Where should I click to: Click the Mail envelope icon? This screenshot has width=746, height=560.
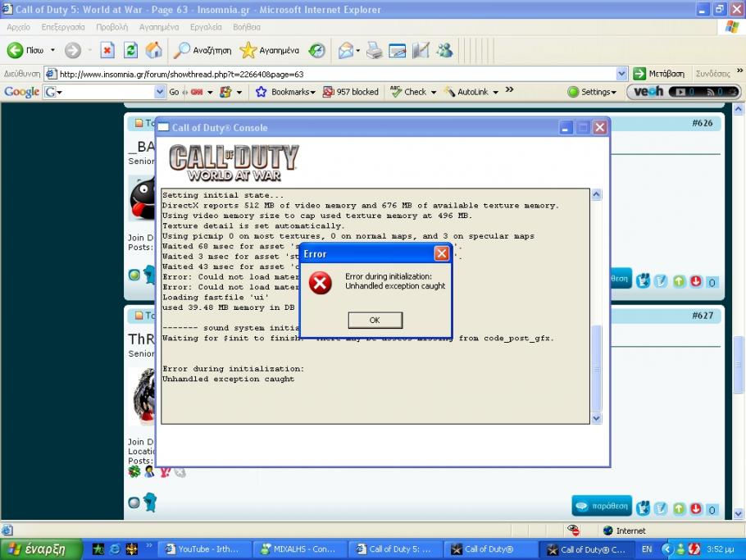[346, 50]
